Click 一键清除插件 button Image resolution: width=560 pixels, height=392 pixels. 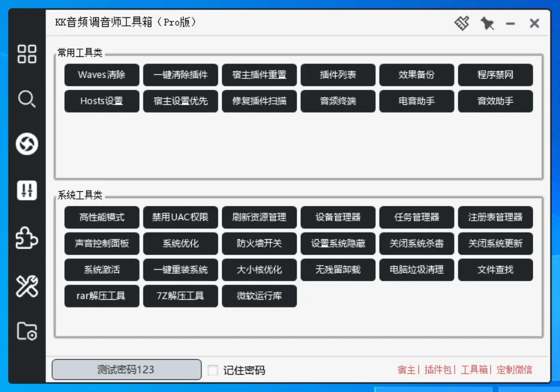point(180,75)
